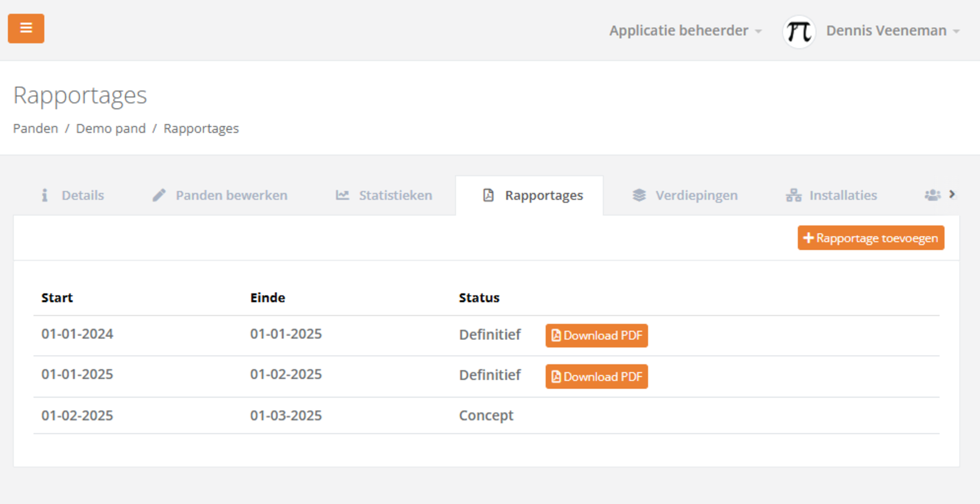Select the start date 01-02-2025 cell
The width and height of the screenshot is (980, 504).
[77, 415]
